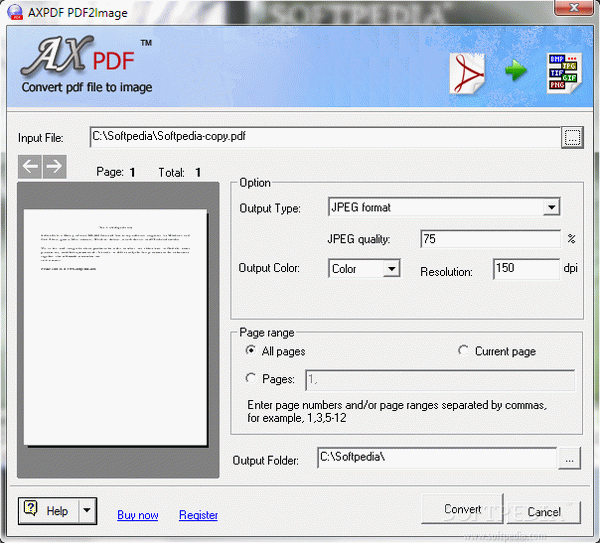Click the 'Convert pdf file to image' text
This screenshot has height=543, width=600.
[87, 87]
